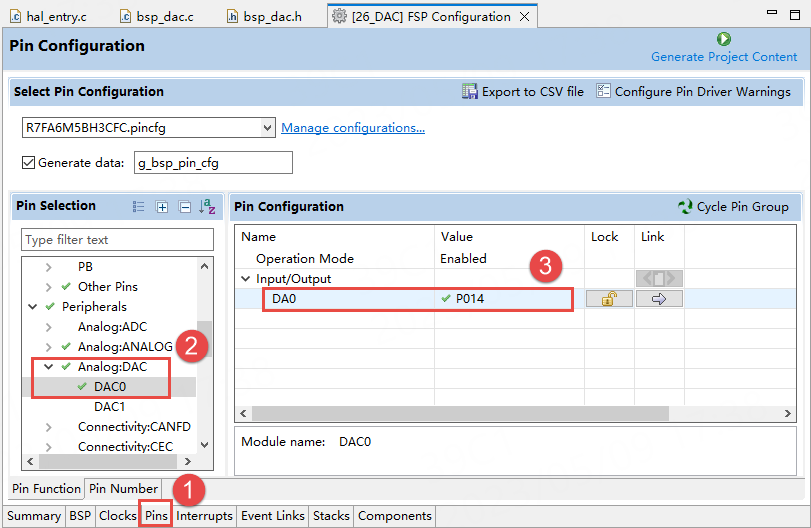This screenshot has height=528, width=811.
Task: Switch to the Clocks tab
Action: pyautogui.click(x=117, y=516)
